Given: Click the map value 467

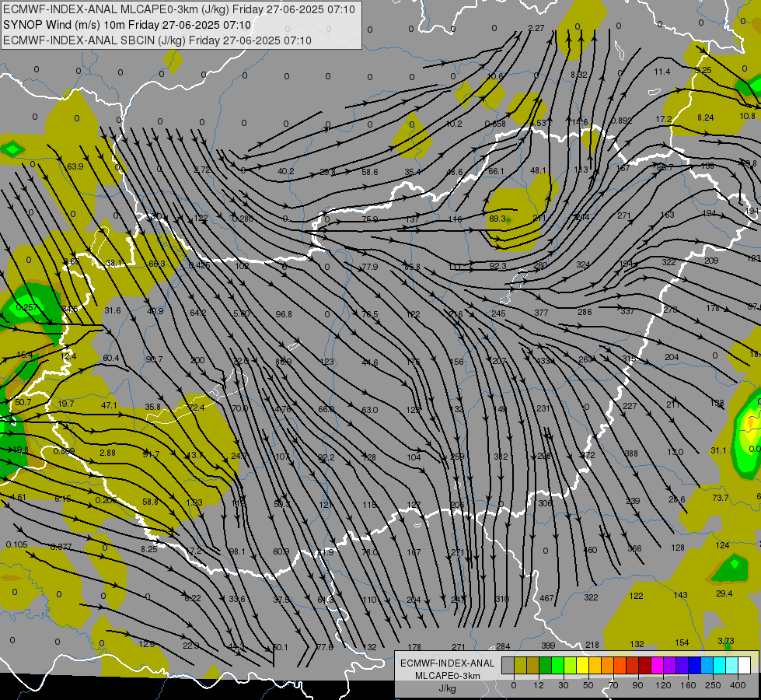Looking at the screenshot, I should coord(546,598).
